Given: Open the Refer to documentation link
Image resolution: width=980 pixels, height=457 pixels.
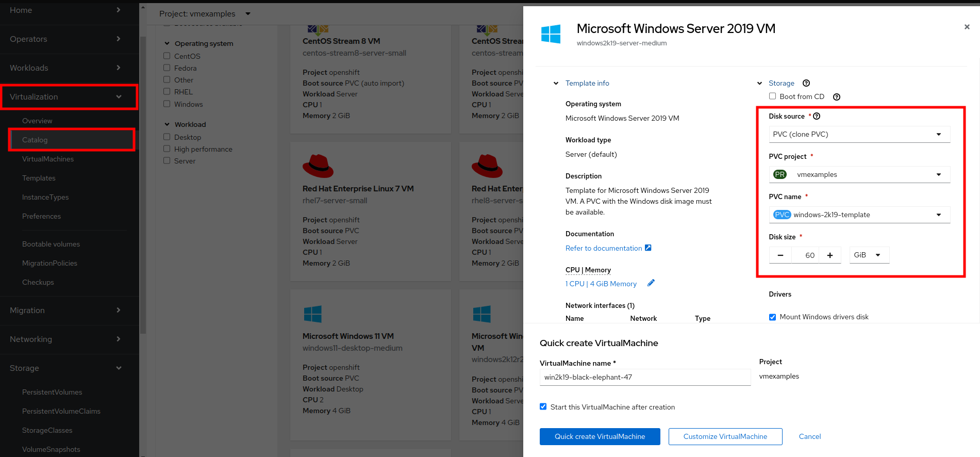Looking at the screenshot, I should pyautogui.click(x=604, y=248).
